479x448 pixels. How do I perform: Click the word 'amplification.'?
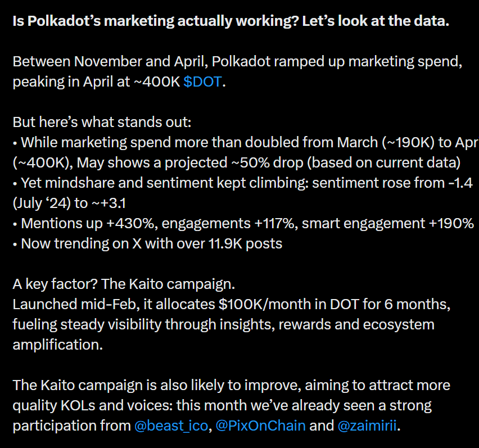[58, 345]
